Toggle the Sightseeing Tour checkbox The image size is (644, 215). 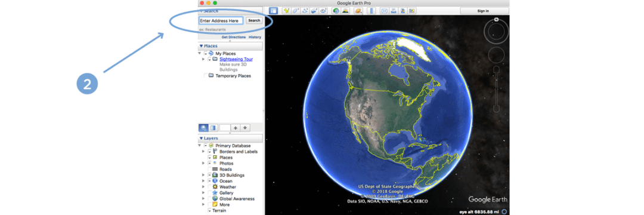pos(209,59)
